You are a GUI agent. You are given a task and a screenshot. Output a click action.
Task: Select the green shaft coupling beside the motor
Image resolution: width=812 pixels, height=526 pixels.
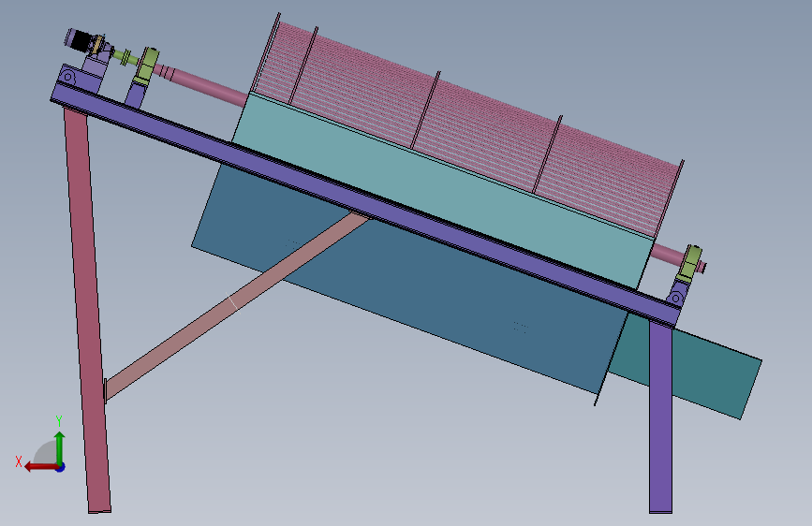pyautogui.click(x=125, y=56)
